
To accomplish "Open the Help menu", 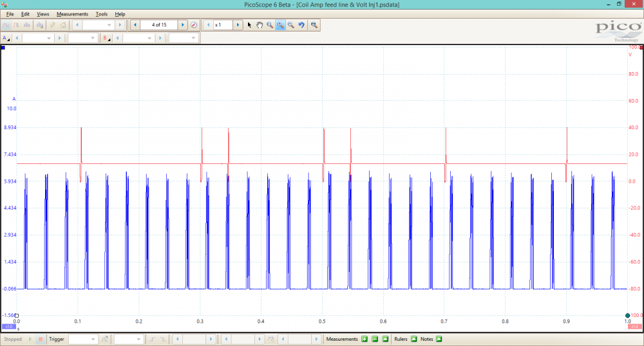I will point(120,14).
